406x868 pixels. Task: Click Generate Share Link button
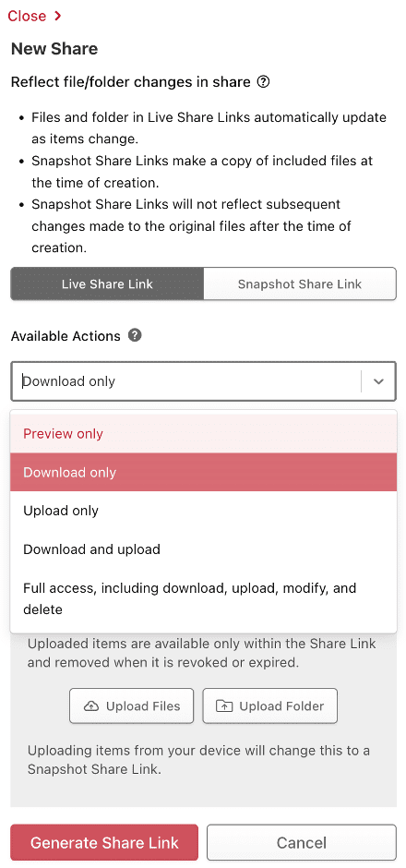[104, 842]
